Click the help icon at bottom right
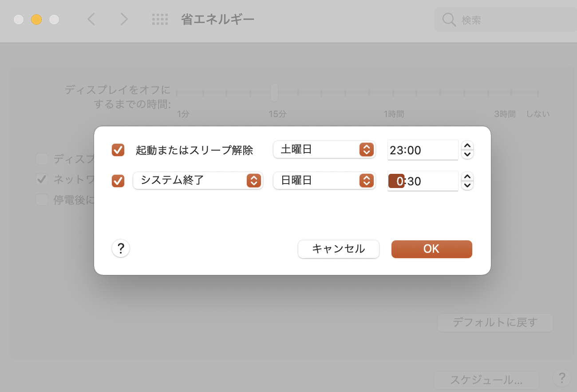 pyautogui.click(x=562, y=378)
